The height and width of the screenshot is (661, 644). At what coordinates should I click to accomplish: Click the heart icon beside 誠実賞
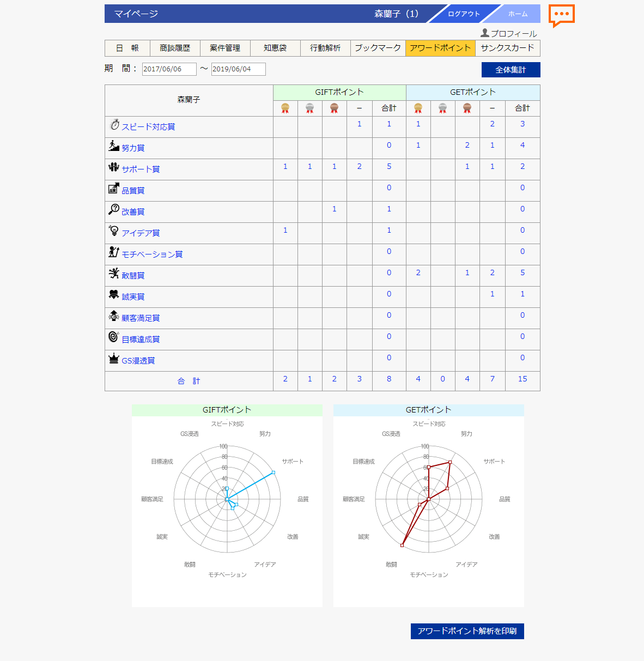tap(114, 294)
